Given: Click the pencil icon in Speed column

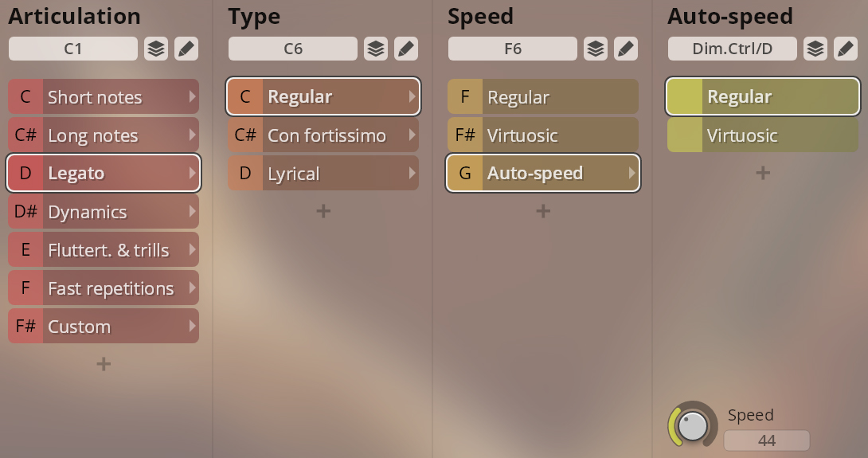Looking at the screenshot, I should point(625,49).
